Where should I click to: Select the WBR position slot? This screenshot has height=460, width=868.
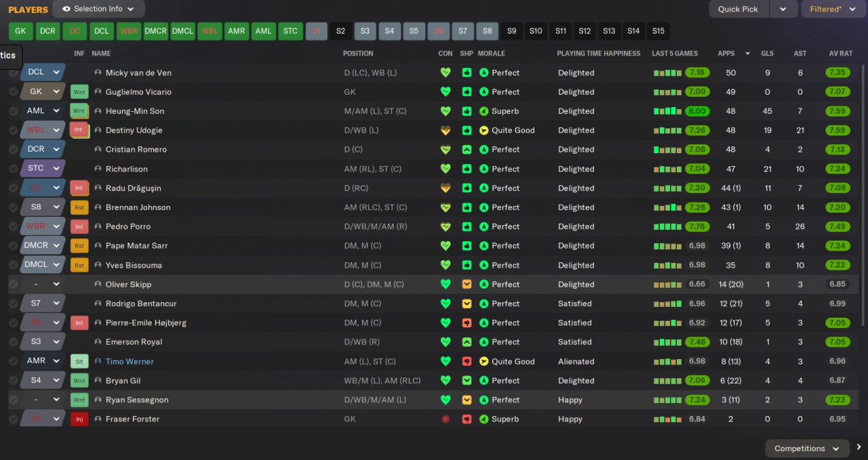128,31
